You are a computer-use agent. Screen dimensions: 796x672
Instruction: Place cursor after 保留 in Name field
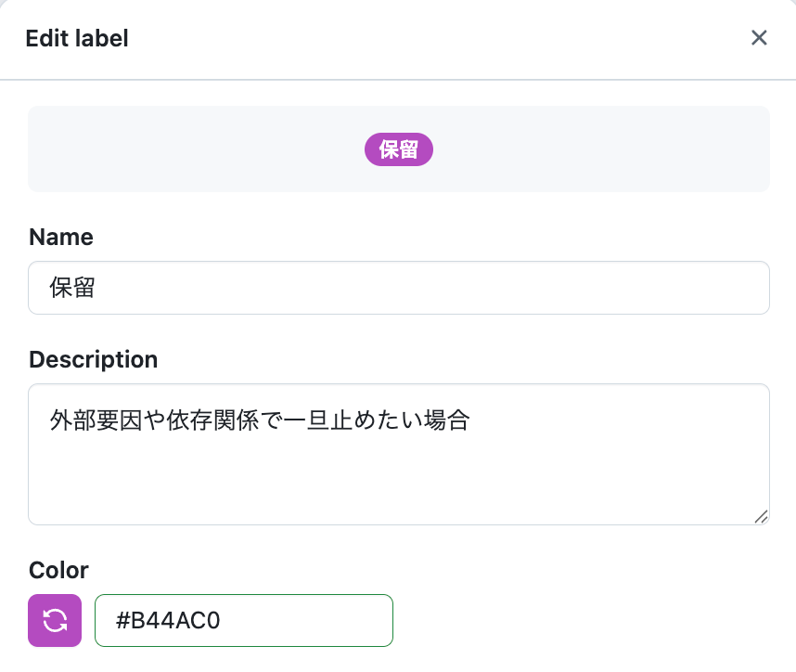96,288
